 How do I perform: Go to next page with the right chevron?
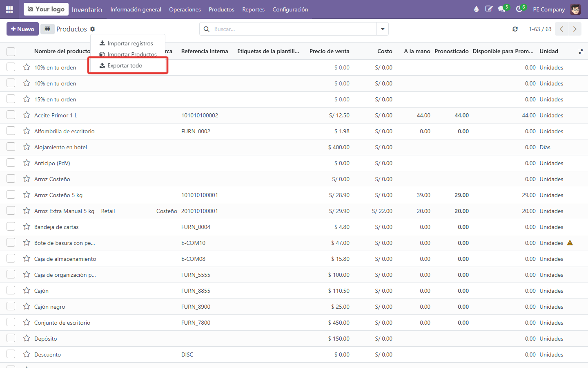click(575, 29)
